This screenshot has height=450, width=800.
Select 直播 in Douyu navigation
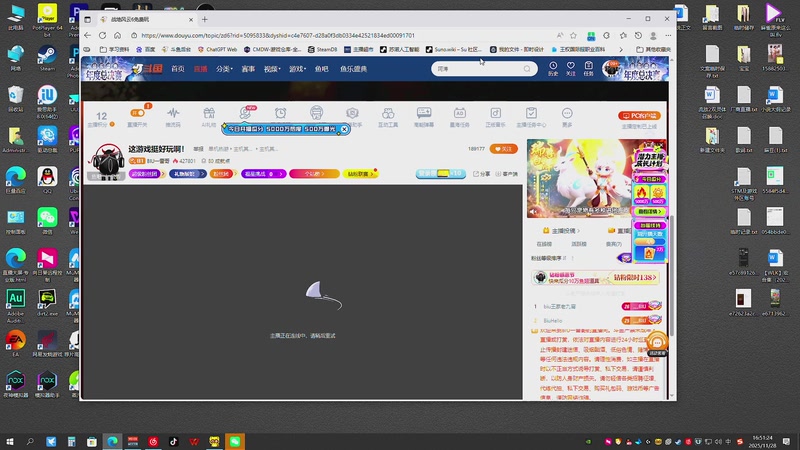pos(201,69)
